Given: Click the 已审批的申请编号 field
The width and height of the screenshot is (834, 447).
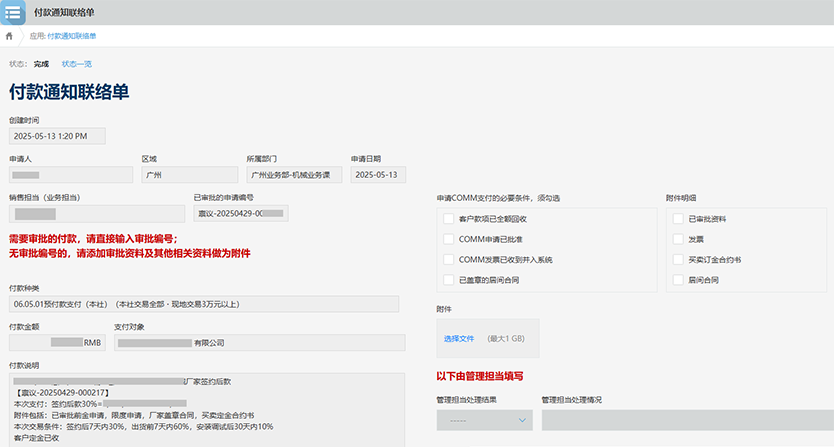Looking at the screenshot, I should pyautogui.click(x=239, y=213).
